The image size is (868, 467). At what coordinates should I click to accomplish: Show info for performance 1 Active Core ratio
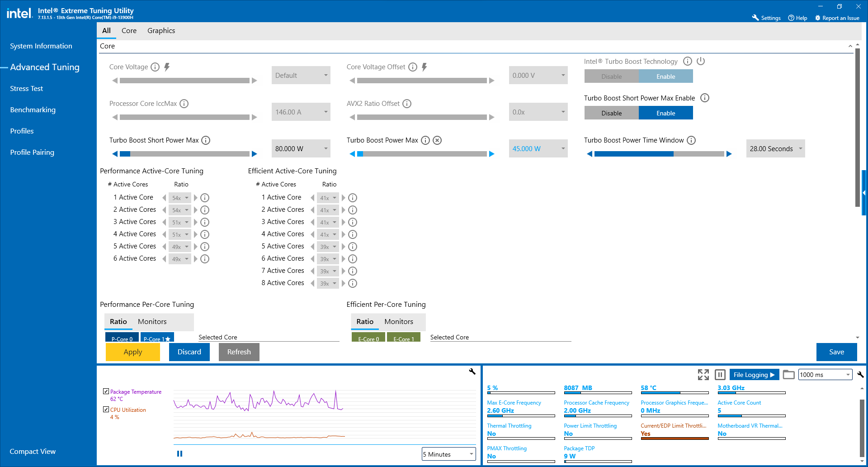pyautogui.click(x=205, y=198)
